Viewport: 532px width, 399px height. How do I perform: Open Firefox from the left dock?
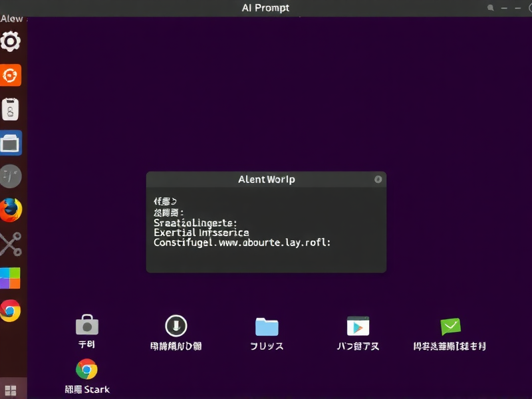[11, 209]
